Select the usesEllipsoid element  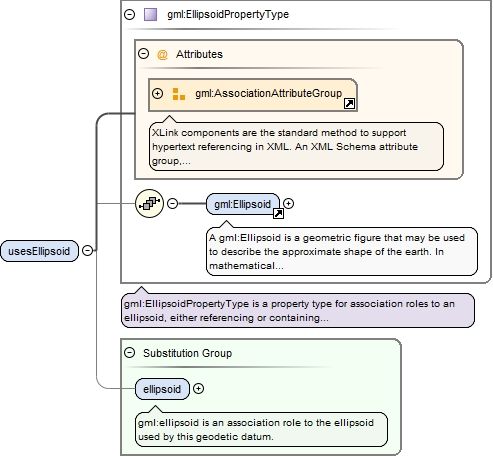pos(39,251)
